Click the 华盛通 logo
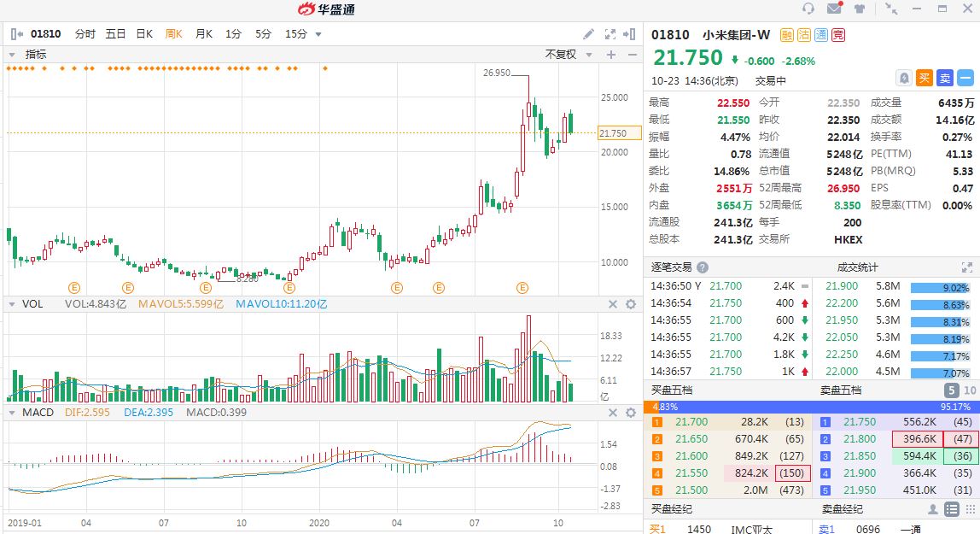Image resolution: width=980 pixels, height=534 pixels. tap(326, 9)
